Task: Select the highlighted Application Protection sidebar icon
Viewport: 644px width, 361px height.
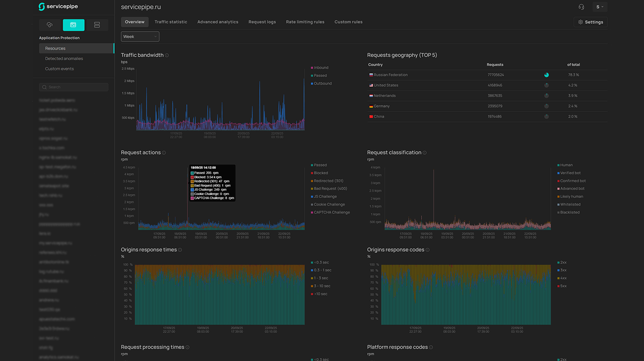Action: coord(73,25)
